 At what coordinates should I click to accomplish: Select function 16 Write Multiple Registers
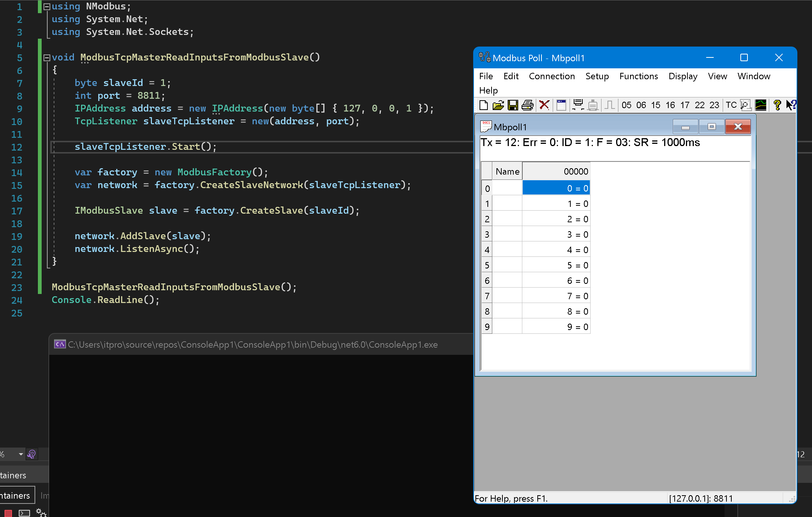[670, 106]
